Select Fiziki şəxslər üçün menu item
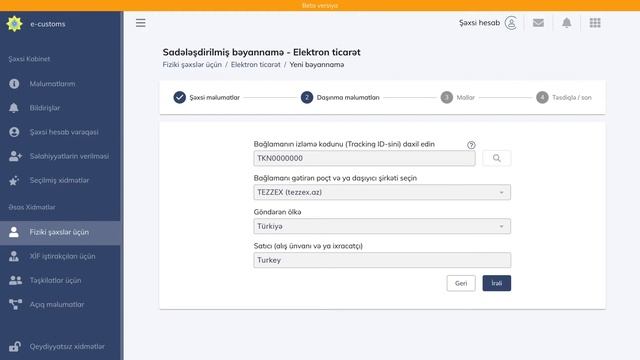This screenshot has height=360, width=640. coord(59,232)
